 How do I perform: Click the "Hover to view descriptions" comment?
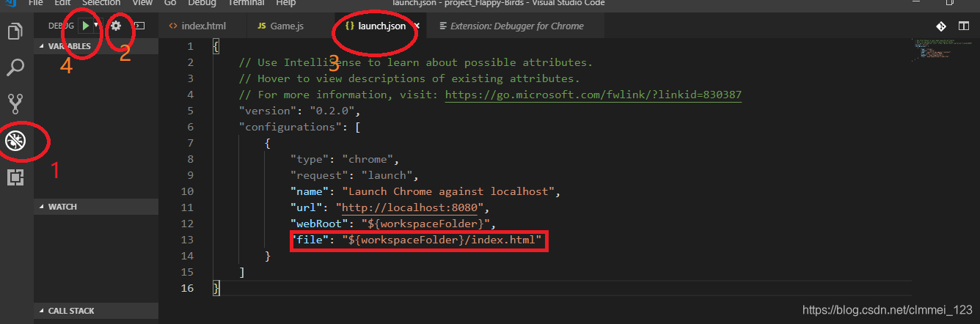coord(409,78)
